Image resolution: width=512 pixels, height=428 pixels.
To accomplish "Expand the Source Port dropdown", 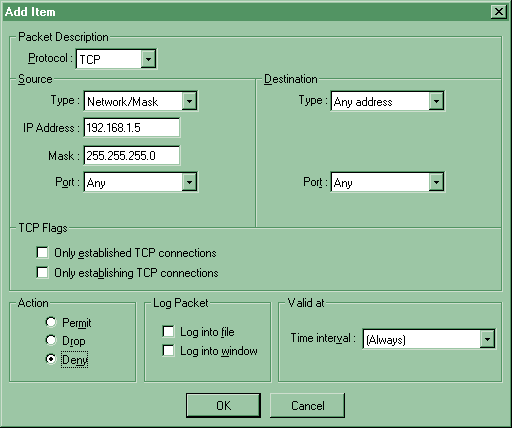I will point(189,182).
